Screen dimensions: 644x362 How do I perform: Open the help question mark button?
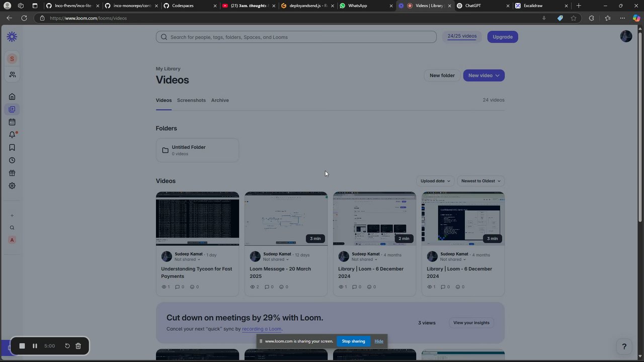(x=624, y=346)
